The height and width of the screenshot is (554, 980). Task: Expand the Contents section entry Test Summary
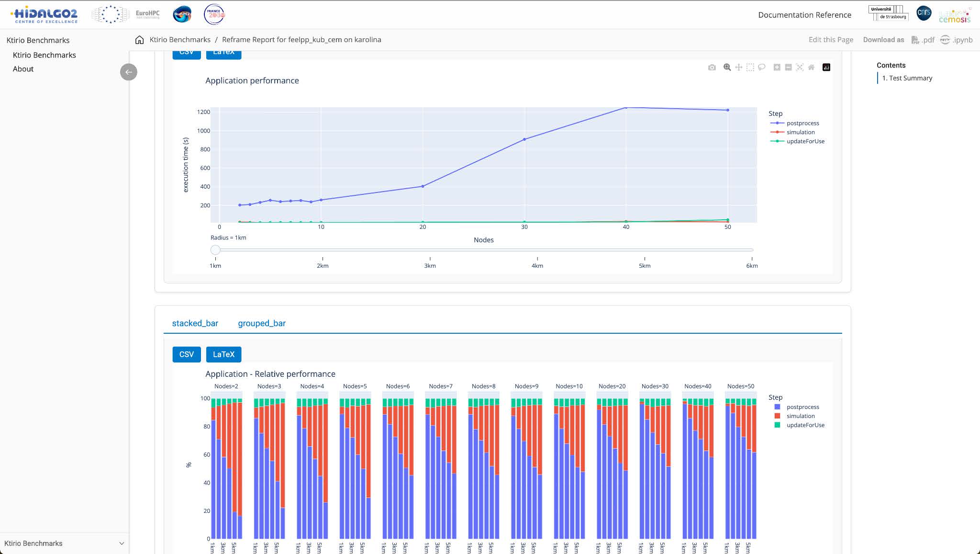point(909,78)
